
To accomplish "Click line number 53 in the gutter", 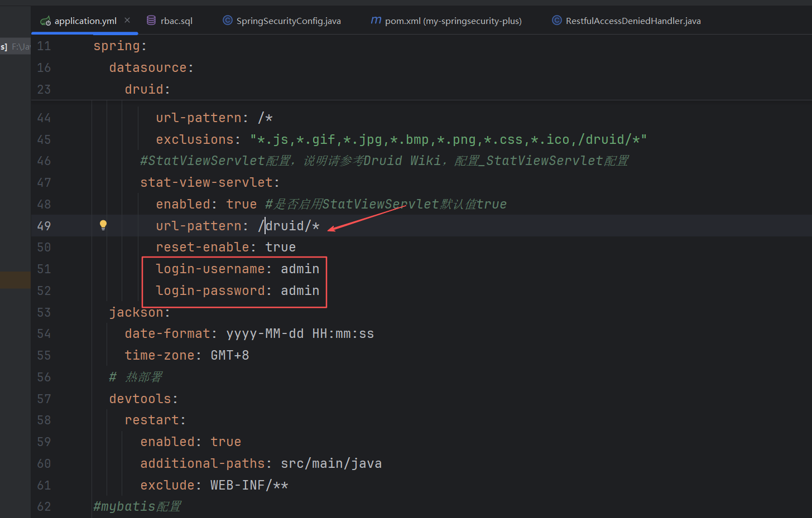I will (x=44, y=312).
